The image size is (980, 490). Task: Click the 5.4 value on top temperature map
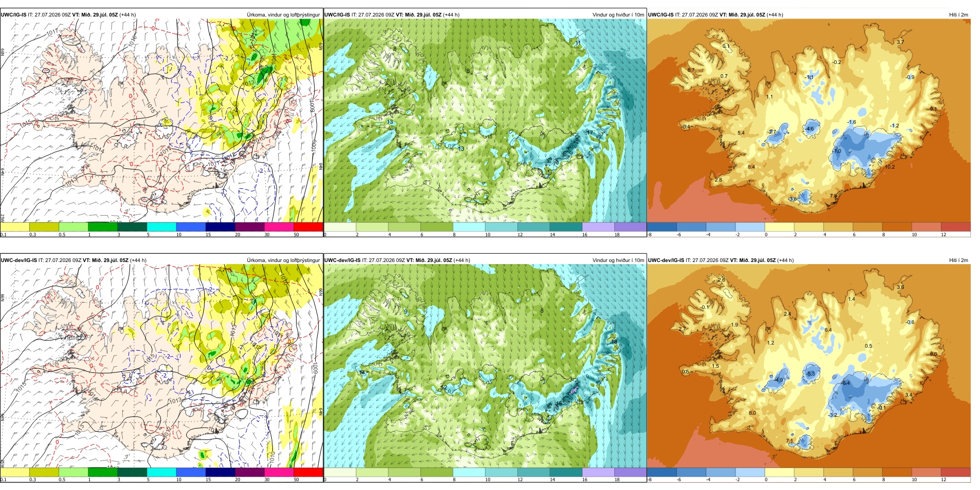tap(741, 133)
